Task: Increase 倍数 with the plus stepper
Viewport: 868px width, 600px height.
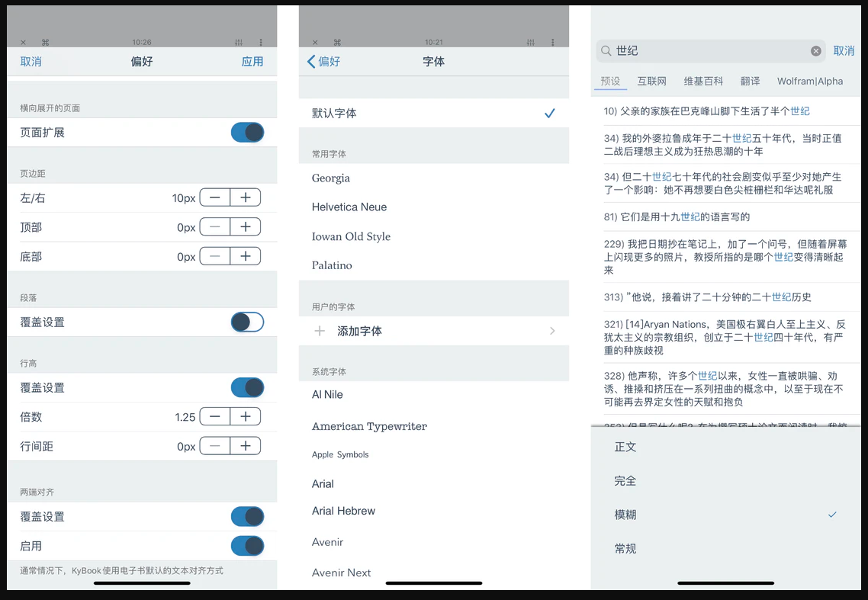Action: [x=245, y=416]
